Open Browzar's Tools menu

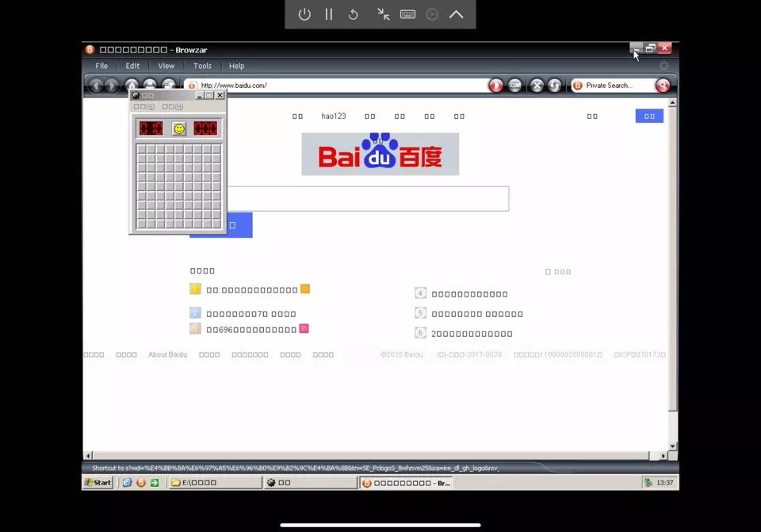coord(201,65)
